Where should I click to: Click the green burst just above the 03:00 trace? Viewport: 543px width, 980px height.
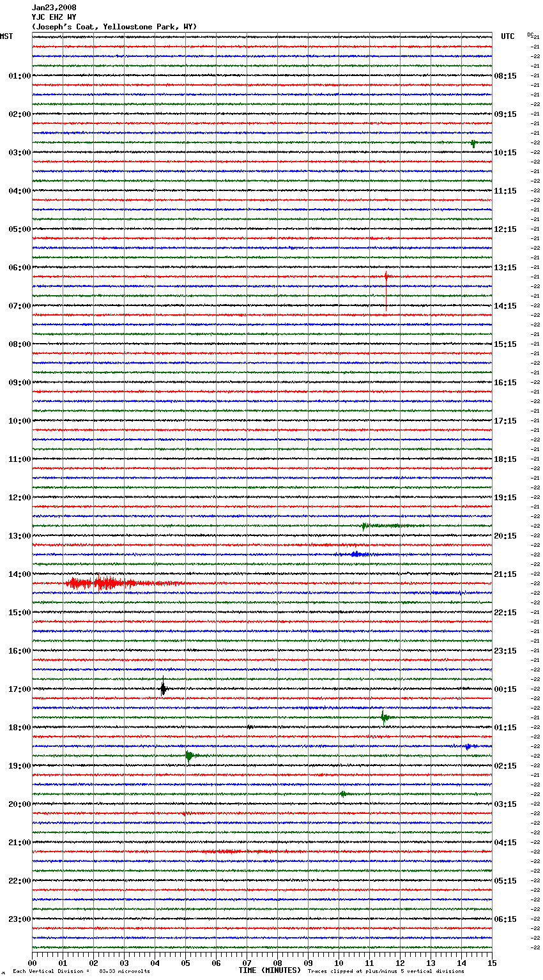coord(473,143)
